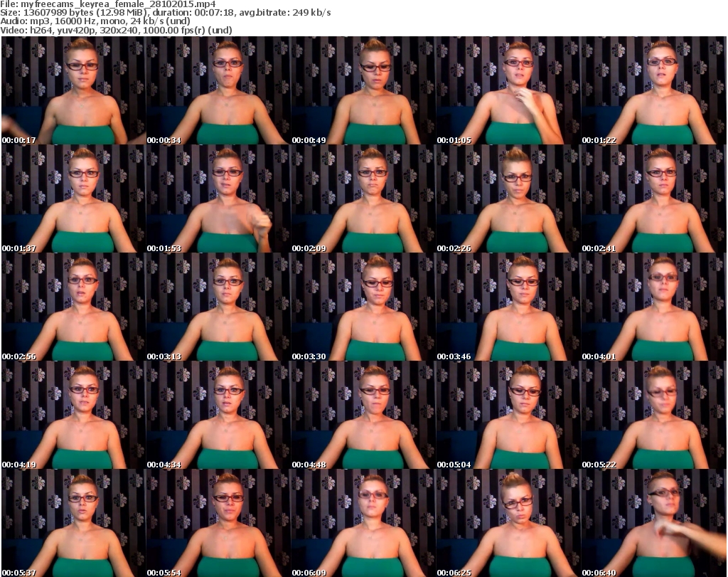
Task: Pick the thumbnail at 00:02:09
Action: (x=363, y=198)
